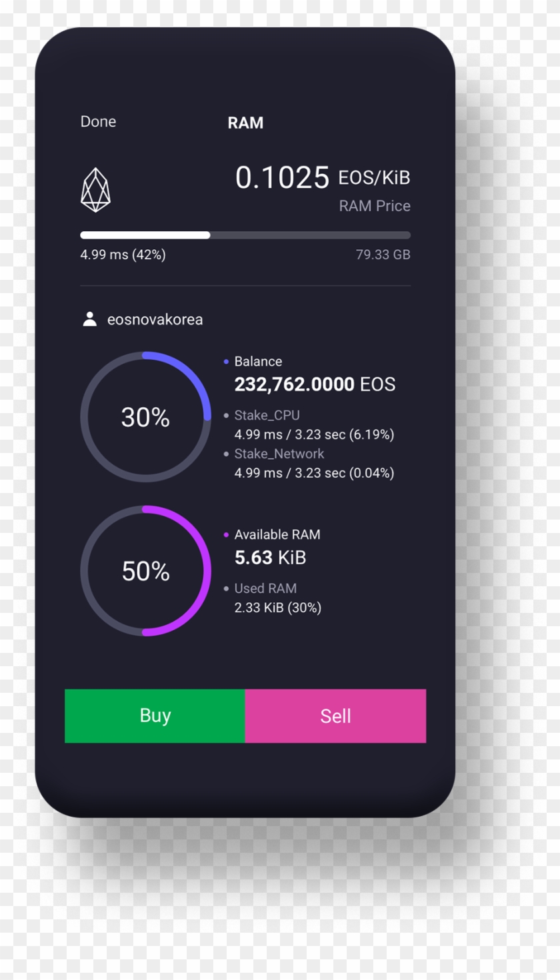Click the blue Balance legend dot
This screenshot has height=980, width=560.
tap(227, 362)
